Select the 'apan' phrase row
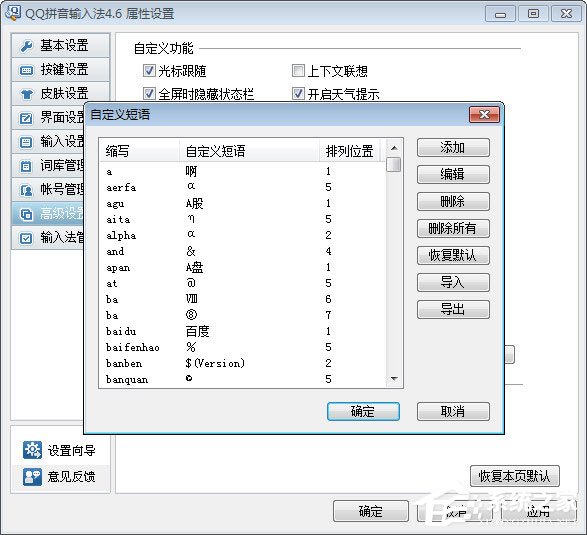This screenshot has height=535, width=587. [243, 267]
